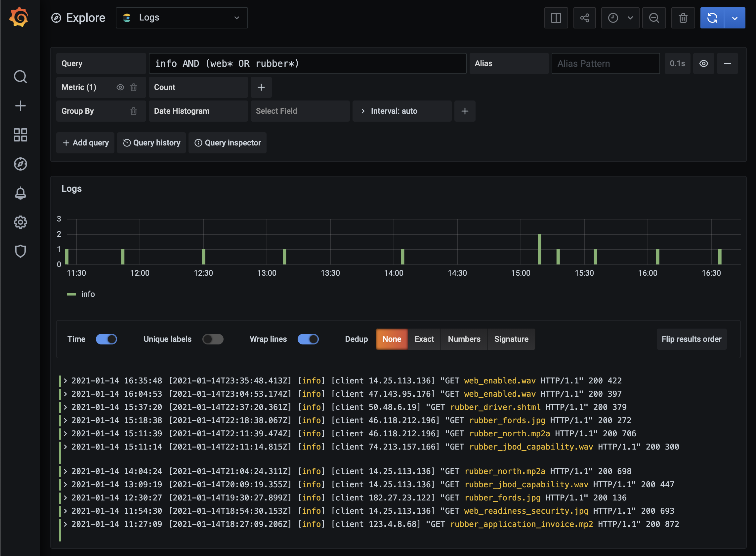
Task: Open the refresh interval dropdown arrow
Action: [x=735, y=18]
